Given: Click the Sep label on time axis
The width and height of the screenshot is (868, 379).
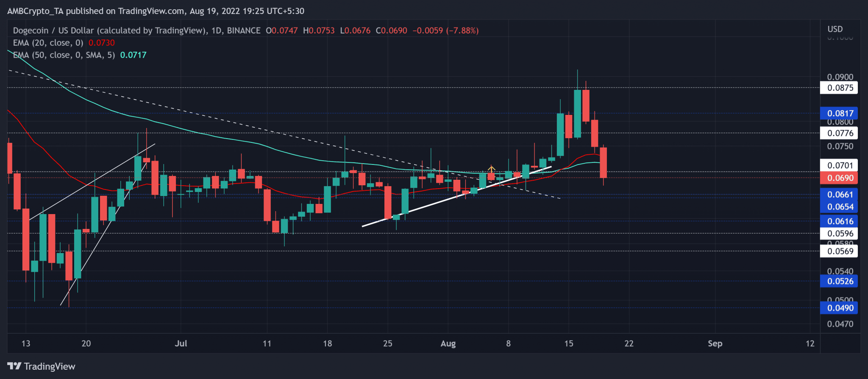Looking at the screenshot, I should click(715, 343).
